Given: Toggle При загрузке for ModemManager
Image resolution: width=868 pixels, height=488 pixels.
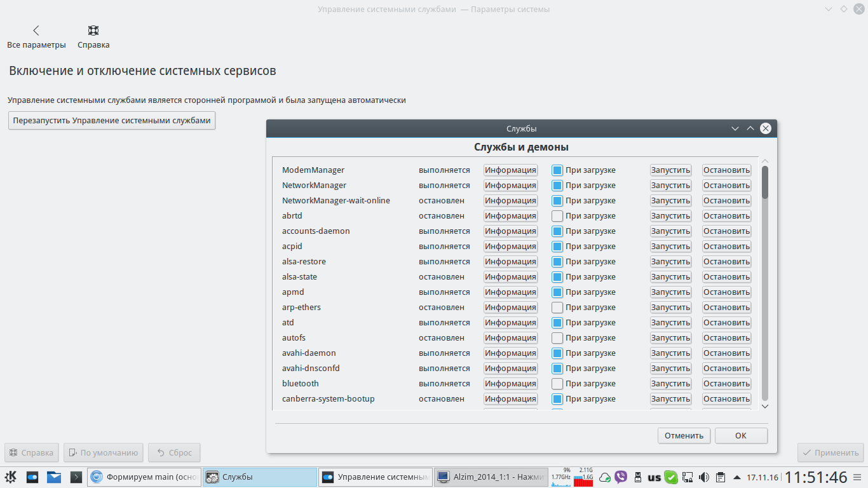Looking at the screenshot, I should click(557, 170).
